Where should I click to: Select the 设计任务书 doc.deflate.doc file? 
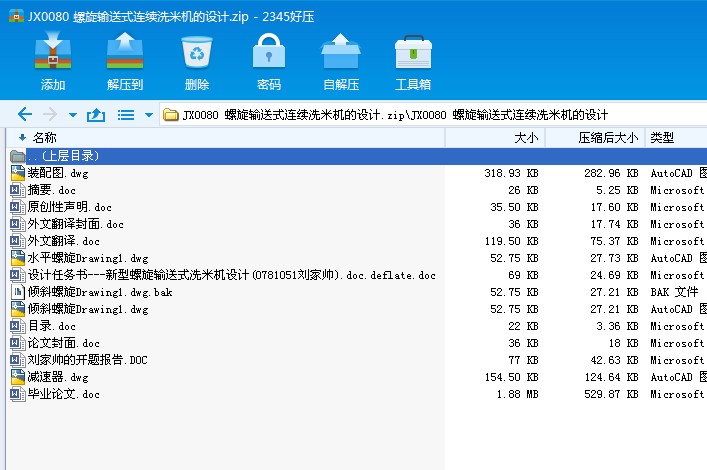click(x=231, y=275)
